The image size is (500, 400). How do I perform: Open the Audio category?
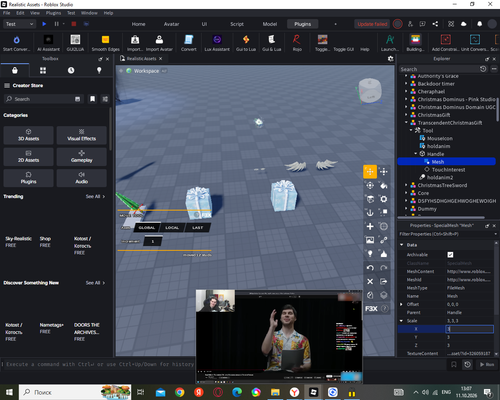tap(82, 178)
